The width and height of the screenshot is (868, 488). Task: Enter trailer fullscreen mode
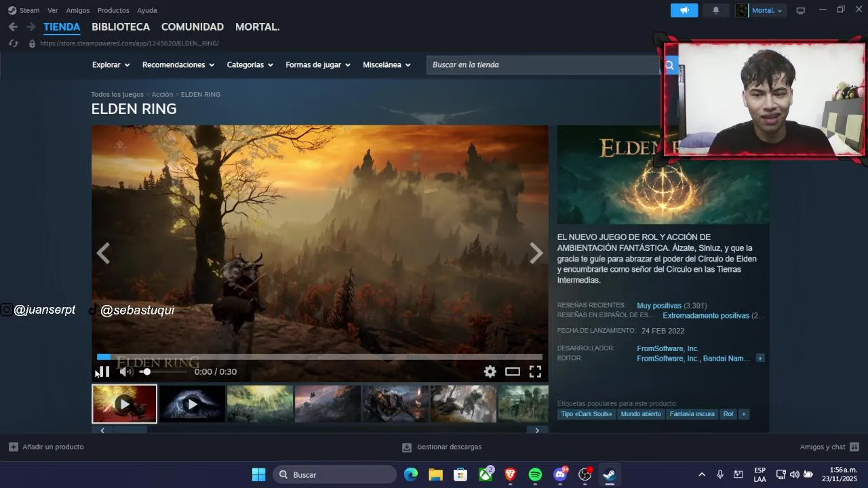535,371
